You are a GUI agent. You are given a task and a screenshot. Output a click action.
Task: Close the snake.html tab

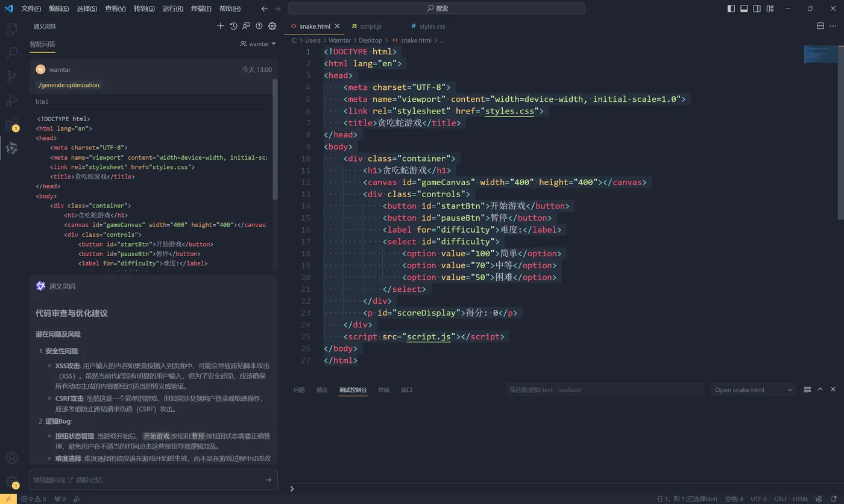tap(338, 27)
